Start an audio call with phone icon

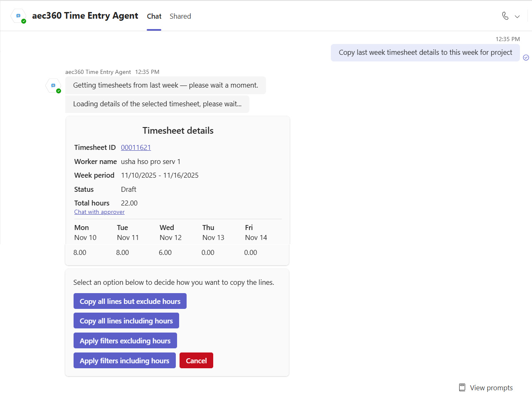click(505, 16)
